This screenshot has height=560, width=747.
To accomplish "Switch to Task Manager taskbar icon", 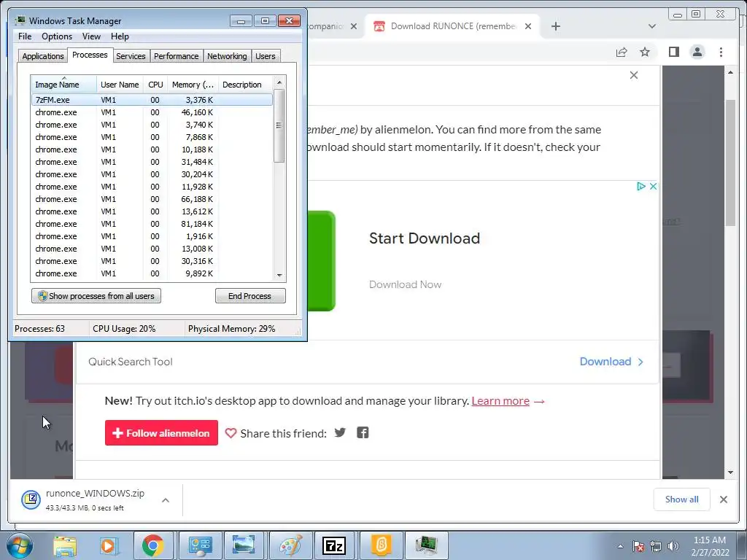I will click(426, 545).
